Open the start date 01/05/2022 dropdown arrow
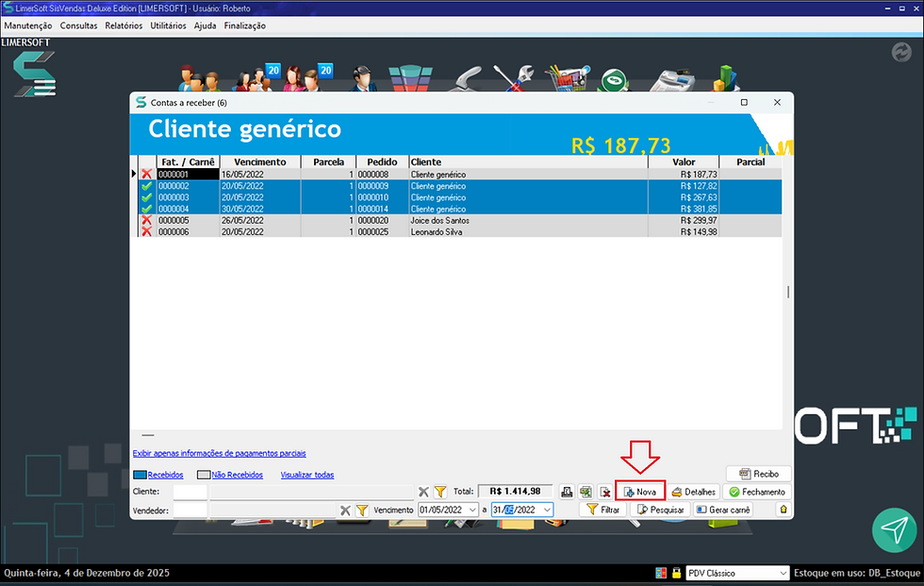Screen dimensions: 924x586 pos(472,510)
